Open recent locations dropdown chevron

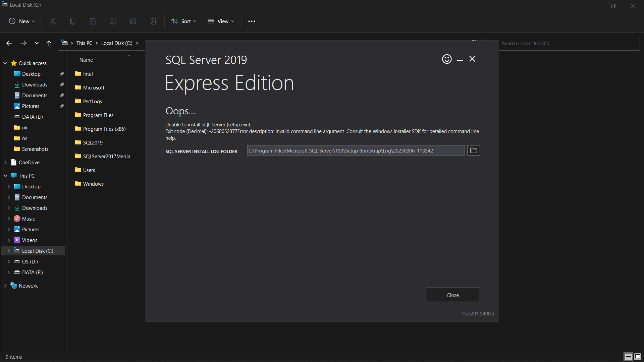pos(37,43)
